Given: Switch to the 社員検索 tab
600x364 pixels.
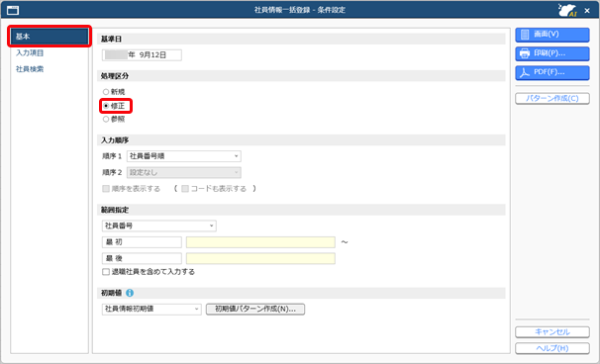Looking at the screenshot, I should [x=30, y=69].
